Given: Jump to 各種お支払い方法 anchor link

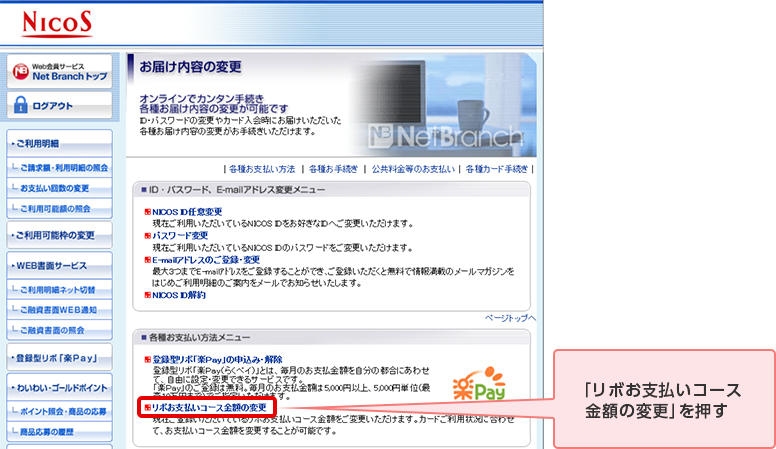Looking at the screenshot, I should (262, 170).
